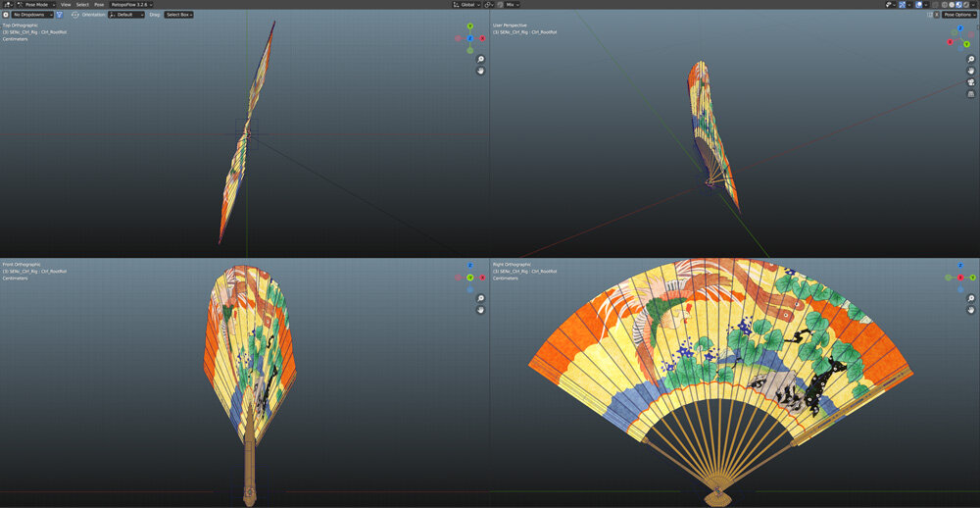Open the Pose Mode dropdown
This screenshot has height=508, width=980.
click(36, 4)
